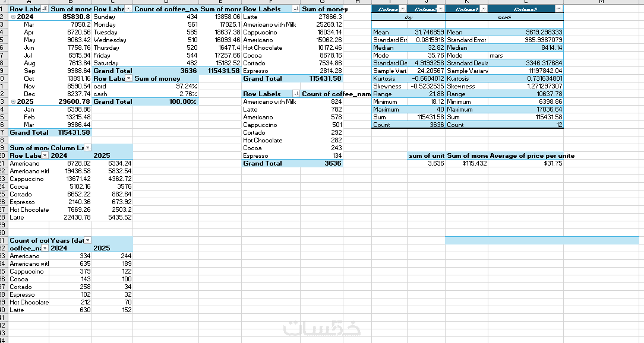The width and height of the screenshot is (644, 343).
Task: Click weekday Grand Total count 3636
Action: [x=166, y=71]
